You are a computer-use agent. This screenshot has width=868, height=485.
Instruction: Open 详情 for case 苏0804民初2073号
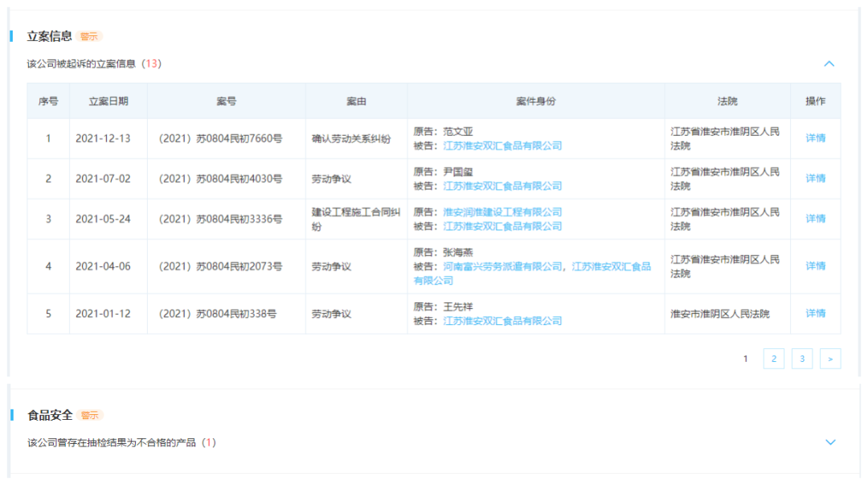click(815, 266)
